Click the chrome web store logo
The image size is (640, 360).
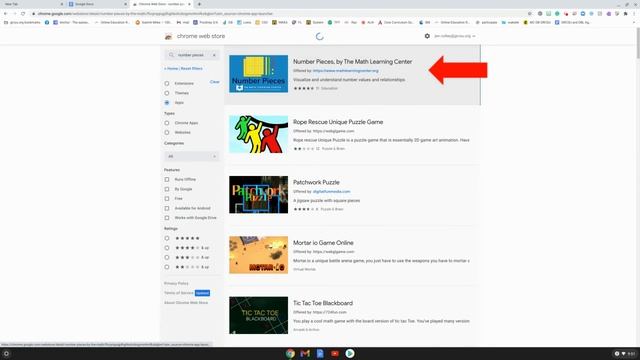pyautogui.click(x=168, y=36)
